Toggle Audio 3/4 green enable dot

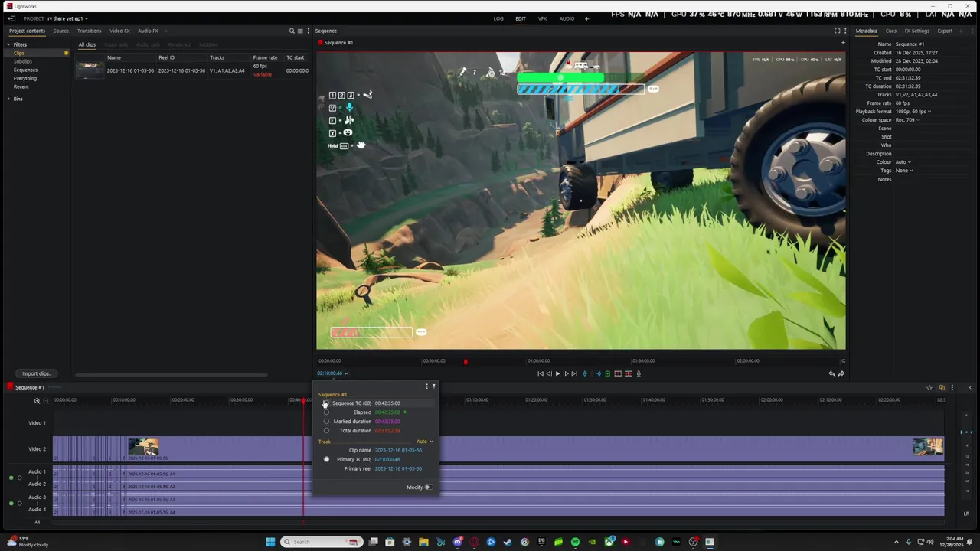click(x=11, y=503)
